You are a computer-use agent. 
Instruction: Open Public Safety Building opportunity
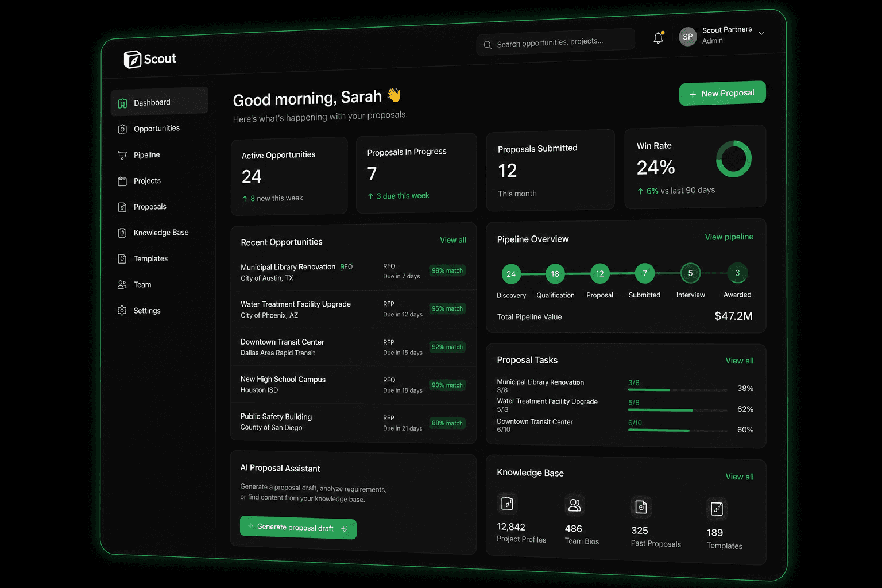click(x=353, y=423)
